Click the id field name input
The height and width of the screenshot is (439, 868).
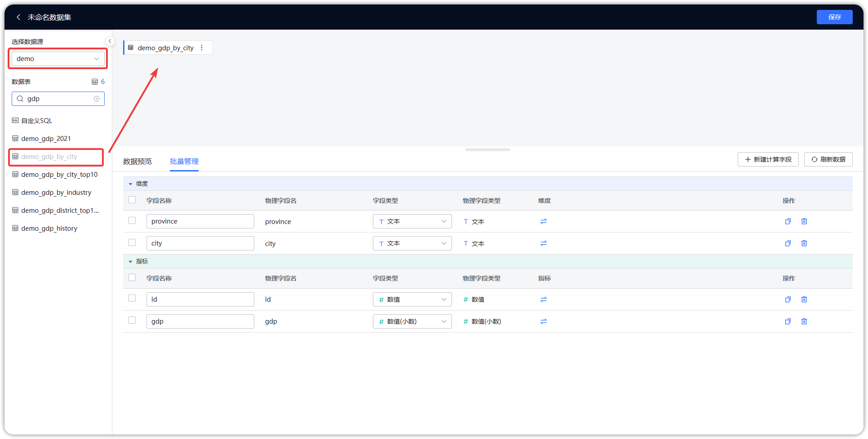[200, 299]
